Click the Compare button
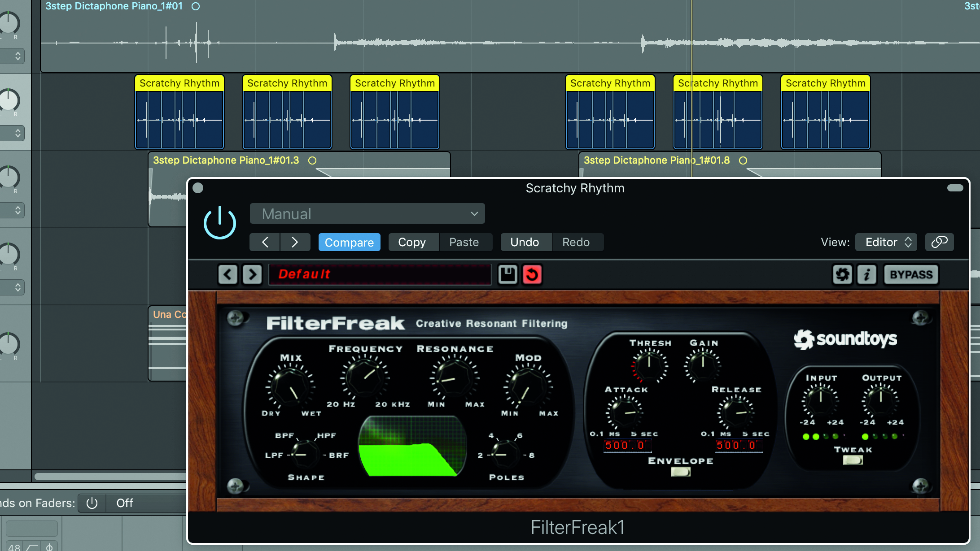This screenshot has height=551, width=980. click(349, 242)
